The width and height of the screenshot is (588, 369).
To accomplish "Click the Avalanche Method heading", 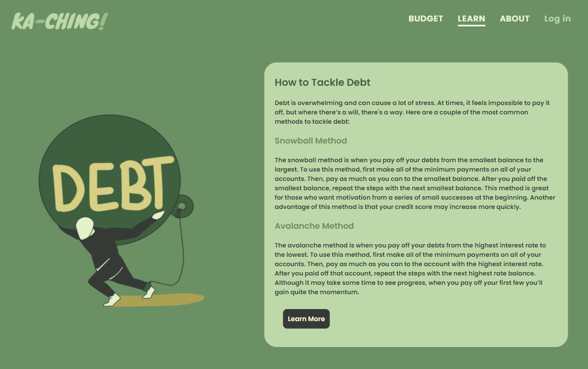I will click(x=314, y=226).
